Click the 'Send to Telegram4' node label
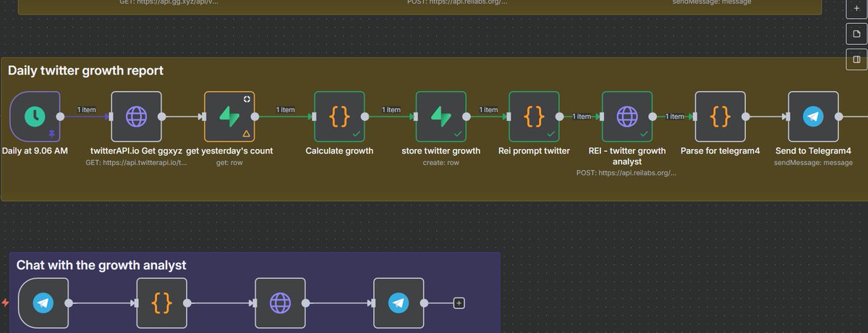The height and width of the screenshot is (333, 868). coord(814,151)
